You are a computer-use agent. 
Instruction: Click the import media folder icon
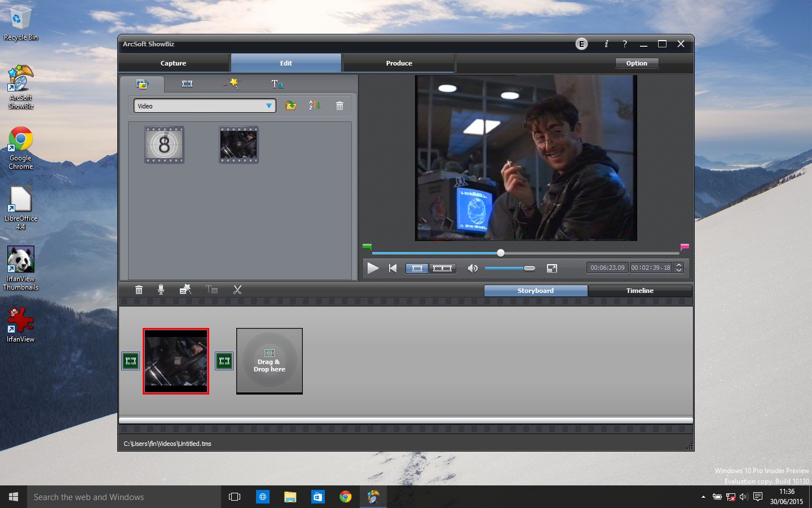[290, 106]
